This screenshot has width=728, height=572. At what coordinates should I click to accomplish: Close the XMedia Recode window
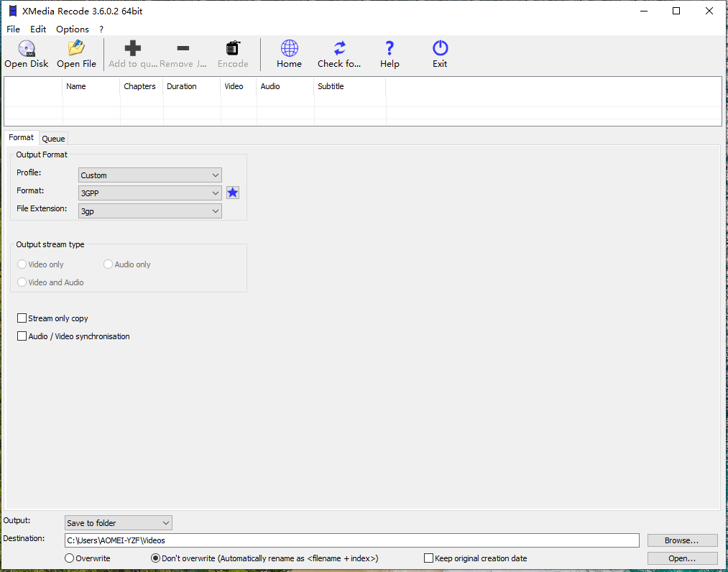(709, 11)
